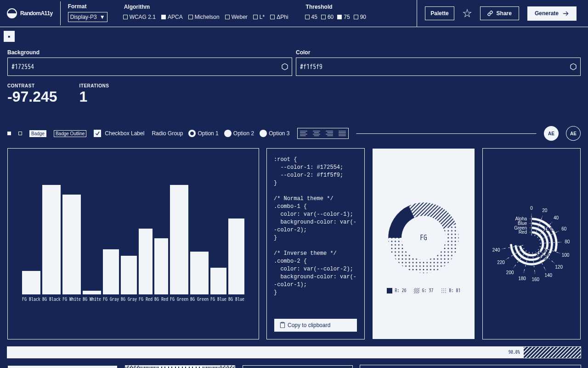The image size is (588, 368).
Task: Click the Background hex input field
Action: 142,67
